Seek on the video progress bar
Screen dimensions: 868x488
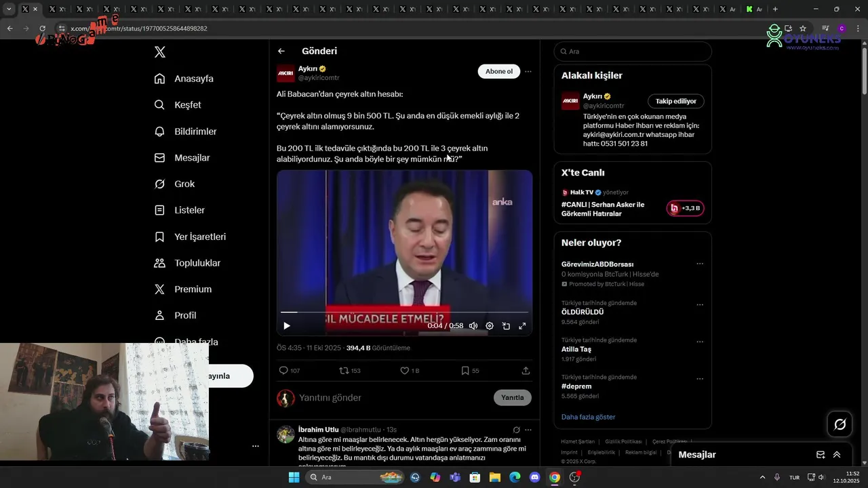click(x=404, y=312)
